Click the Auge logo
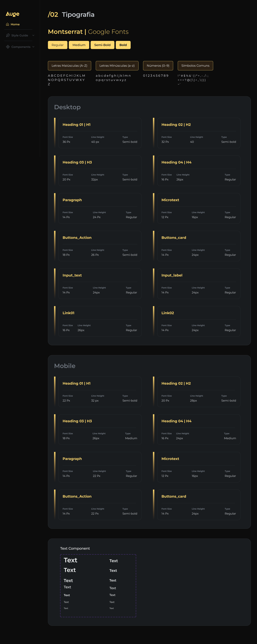Viewport: 257px width, 644px height. [12, 14]
